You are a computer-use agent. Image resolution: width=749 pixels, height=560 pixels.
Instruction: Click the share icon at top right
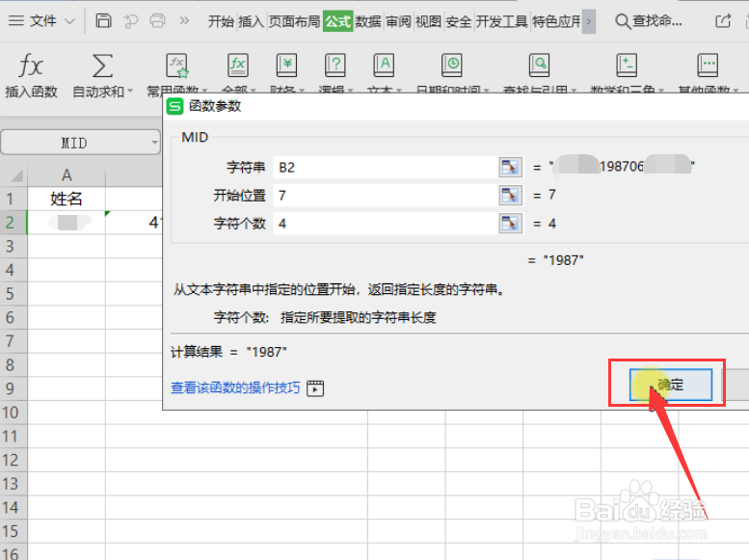[723, 21]
